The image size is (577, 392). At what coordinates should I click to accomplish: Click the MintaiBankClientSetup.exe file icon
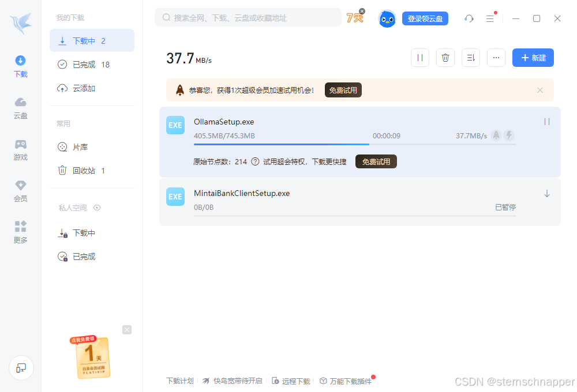coord(175,197)
